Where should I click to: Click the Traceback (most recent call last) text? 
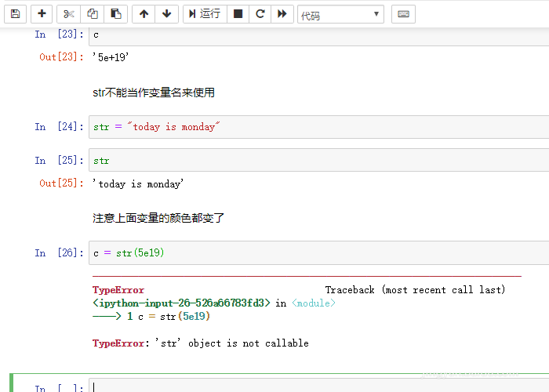click(415, 290)
